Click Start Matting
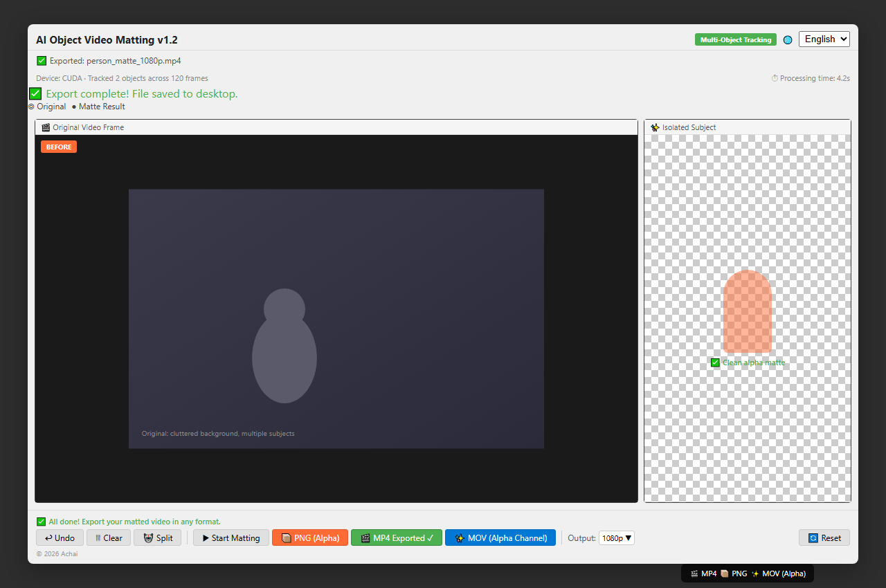886x588 pixels. [231, 538]
